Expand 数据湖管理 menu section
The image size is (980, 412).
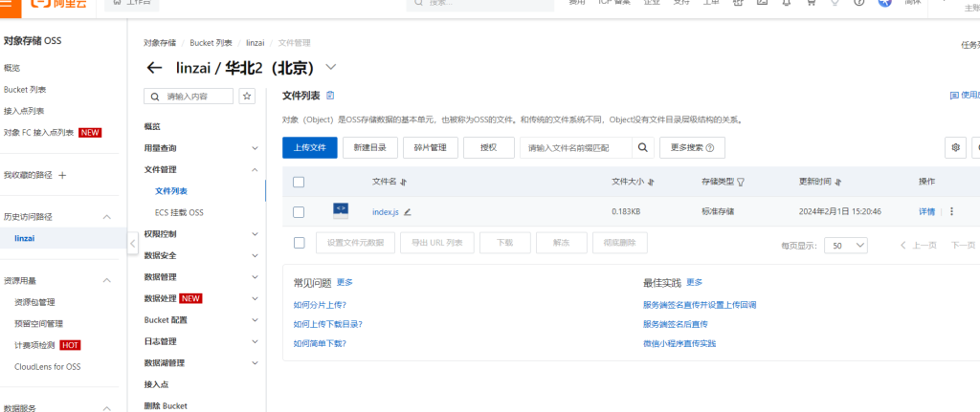(x=255, y=362)
